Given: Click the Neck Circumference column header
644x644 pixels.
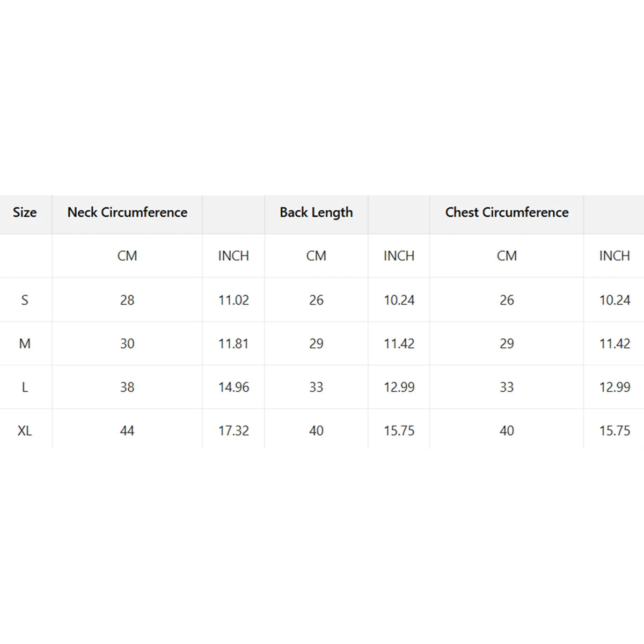Looking at the screenshot, I should pos(127,213).
